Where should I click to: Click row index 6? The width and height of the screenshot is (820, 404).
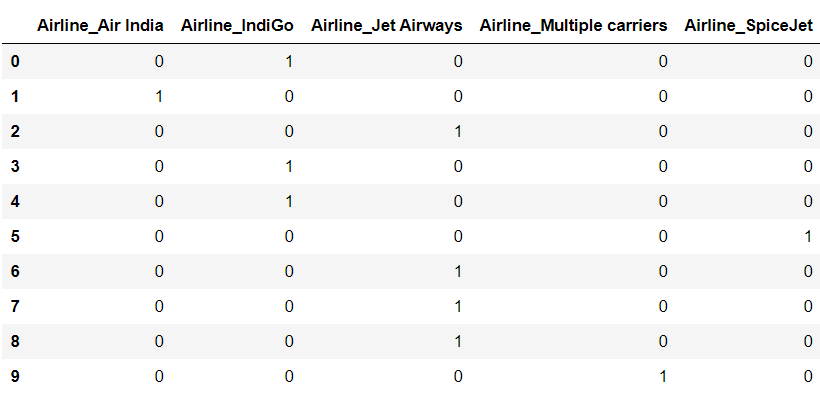point(15,272)
